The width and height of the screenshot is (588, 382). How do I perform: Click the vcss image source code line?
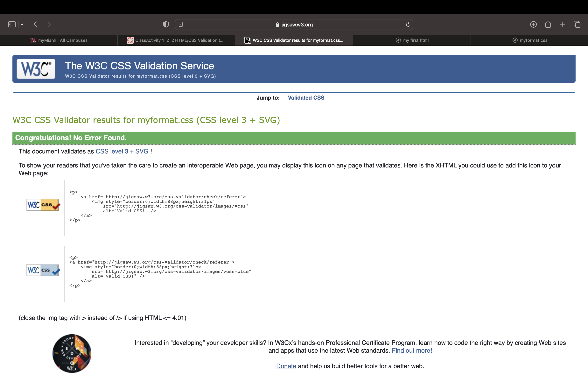(176, 206)
